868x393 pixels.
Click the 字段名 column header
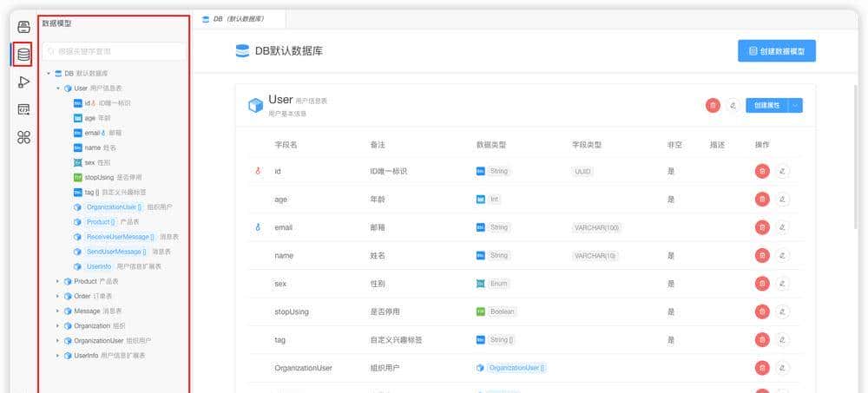[x=286, y=145]
